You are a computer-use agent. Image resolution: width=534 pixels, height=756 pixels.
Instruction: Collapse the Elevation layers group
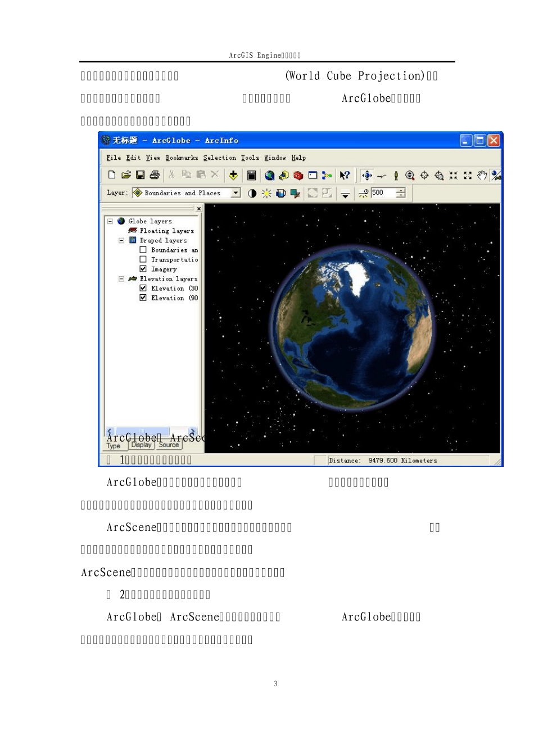(121, 278)
